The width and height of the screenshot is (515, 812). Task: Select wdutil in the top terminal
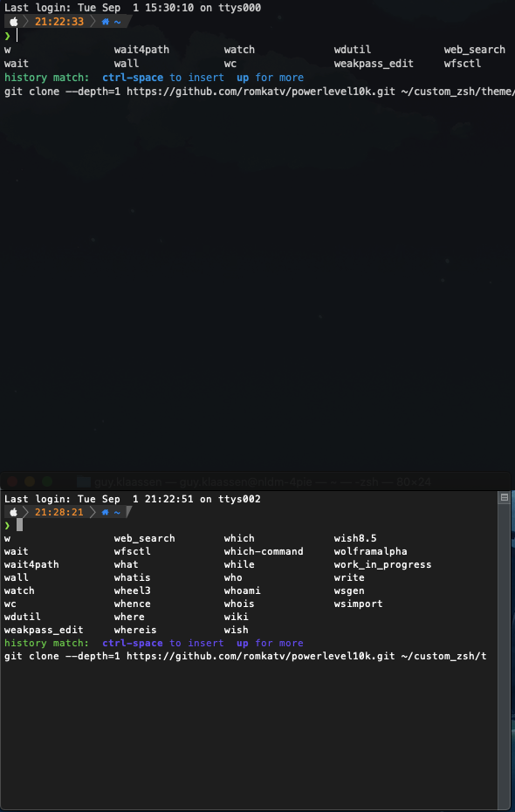tap(353, 50)
